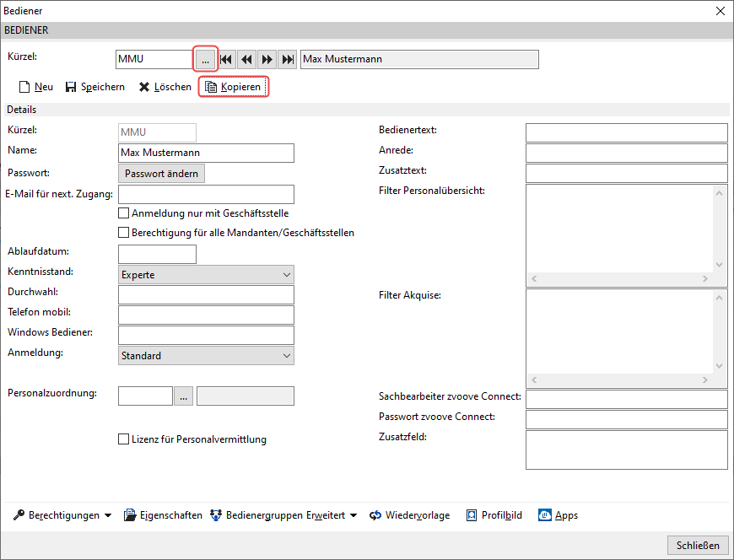Expand the Kenntnisstand dropdown
The width and height of the screenshot is (734, 560).
[287, 275]
